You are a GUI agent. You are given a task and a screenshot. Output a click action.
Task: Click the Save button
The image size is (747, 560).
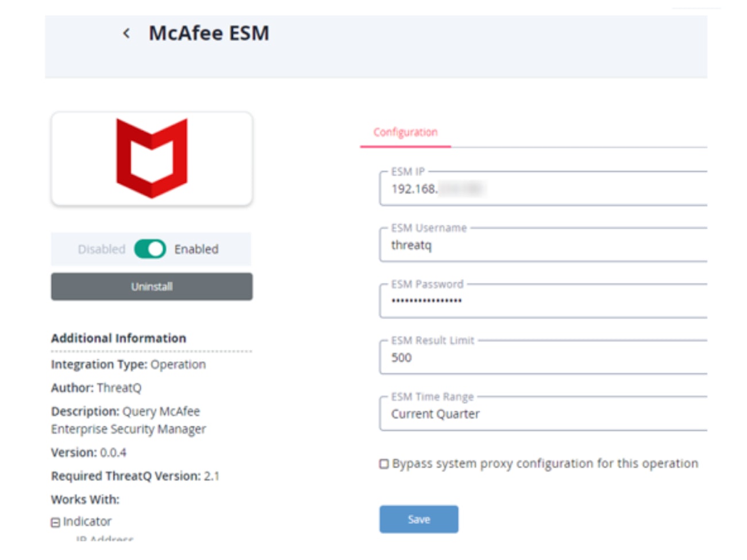coord(418,519)
